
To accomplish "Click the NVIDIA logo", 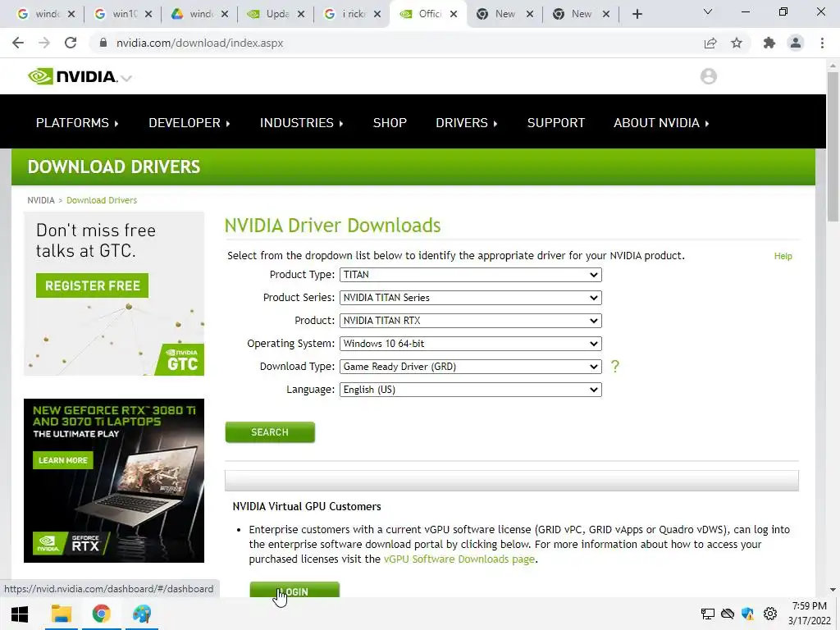I will click(x=72, y=76).
